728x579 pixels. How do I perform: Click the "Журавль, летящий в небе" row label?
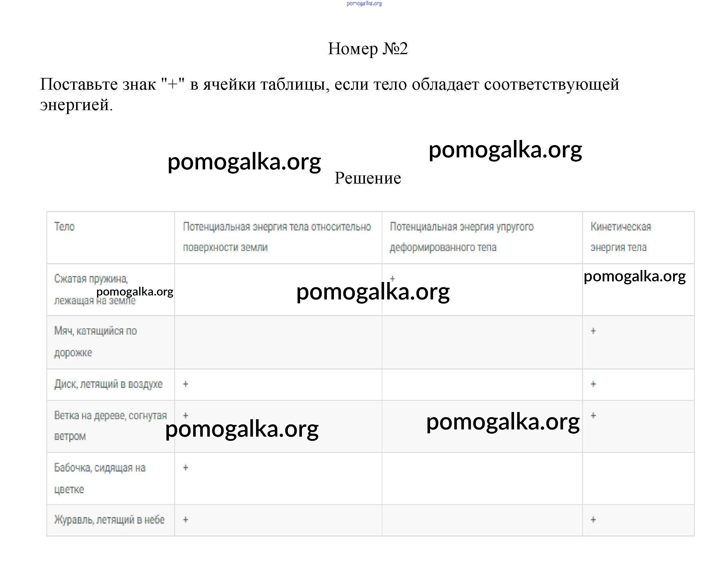click(x=110, y=519)
